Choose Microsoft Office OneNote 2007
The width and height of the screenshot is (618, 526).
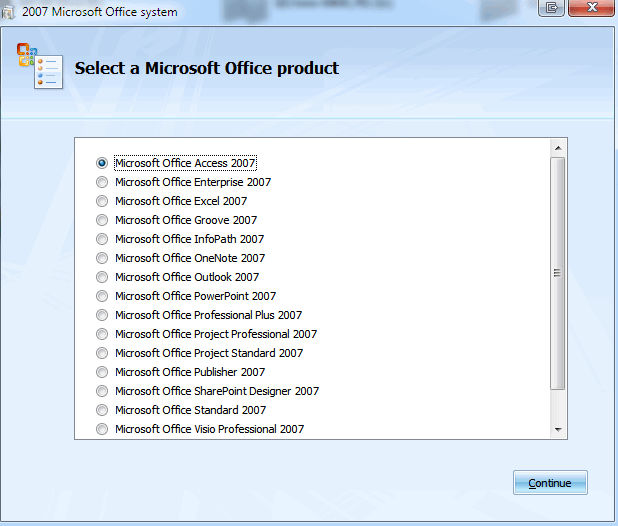point(102,258)
